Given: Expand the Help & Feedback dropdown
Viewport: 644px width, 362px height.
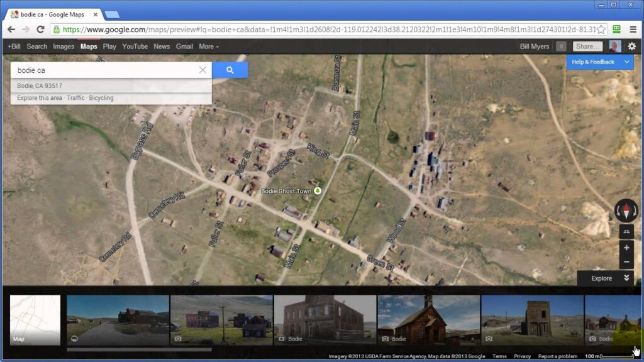Looking at the screenshot, I should tap(600, 62).
